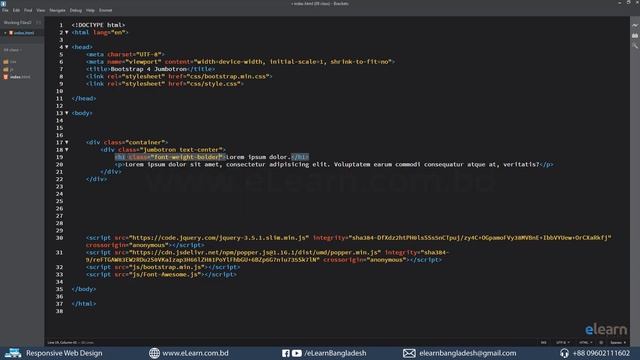Expand the css folder in file tree
Screen dimensions: 640x360
[13, 62]
